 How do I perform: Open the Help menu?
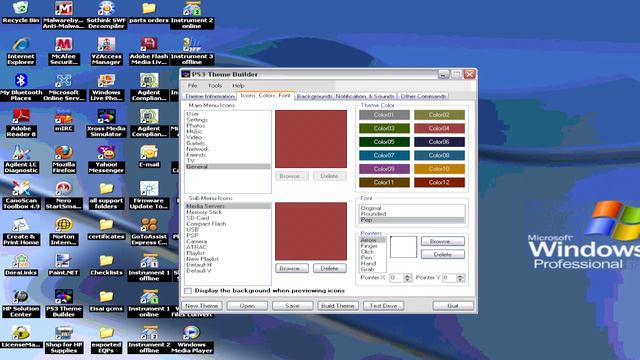(238, 86)
